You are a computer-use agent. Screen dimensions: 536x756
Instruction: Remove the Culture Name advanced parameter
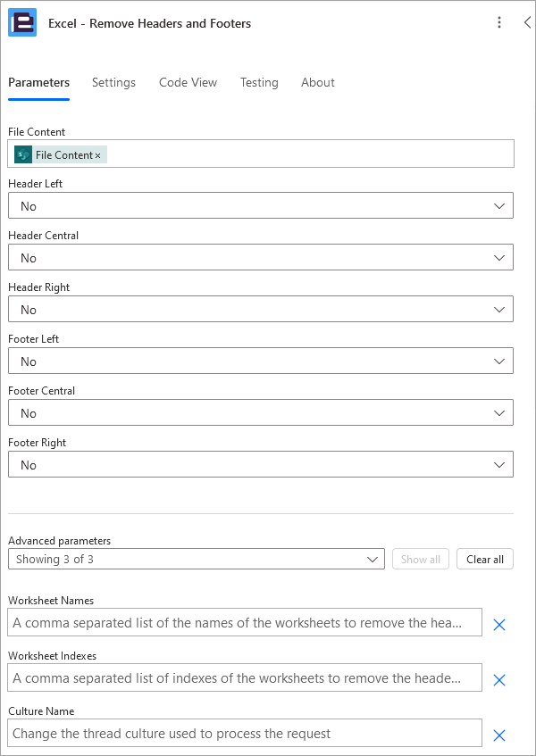tap(499, 735)
